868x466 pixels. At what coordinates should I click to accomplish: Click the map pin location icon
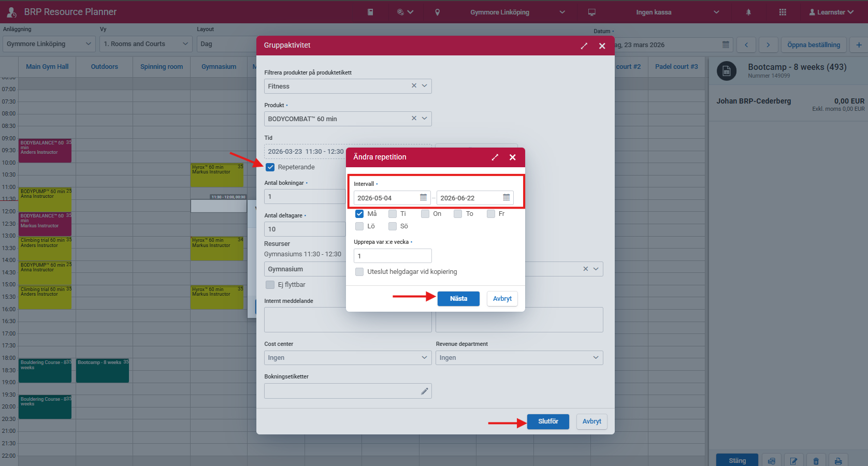pyautogui.click(x=437, y=12)
